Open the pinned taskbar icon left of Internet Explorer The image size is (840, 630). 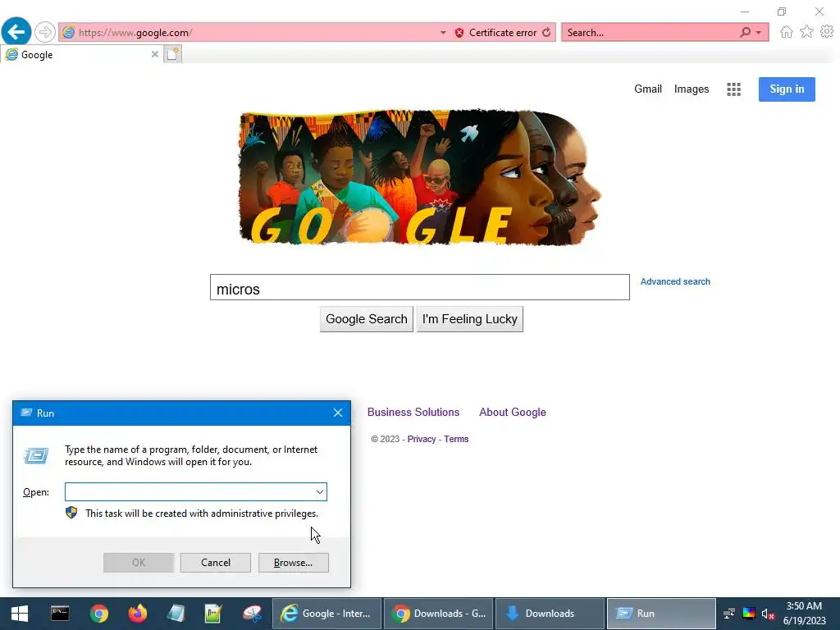click(252, 614)
